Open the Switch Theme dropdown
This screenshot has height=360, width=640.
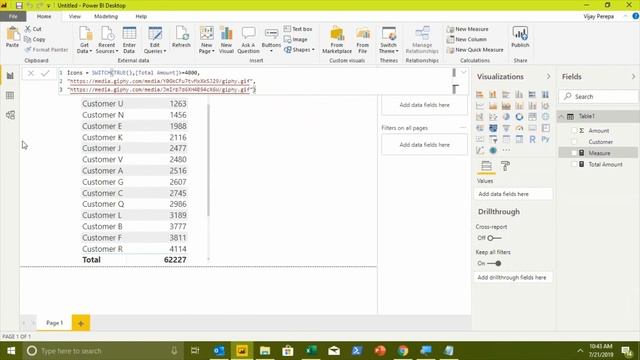click(389, 48)
